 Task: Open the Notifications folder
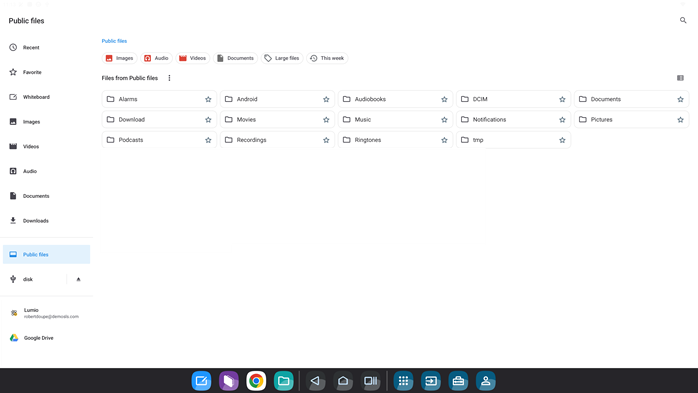[x=513, y=120]
